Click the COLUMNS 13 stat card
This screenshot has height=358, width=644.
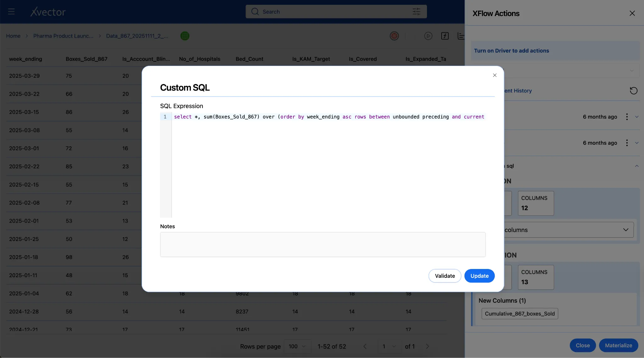[536, 277]
